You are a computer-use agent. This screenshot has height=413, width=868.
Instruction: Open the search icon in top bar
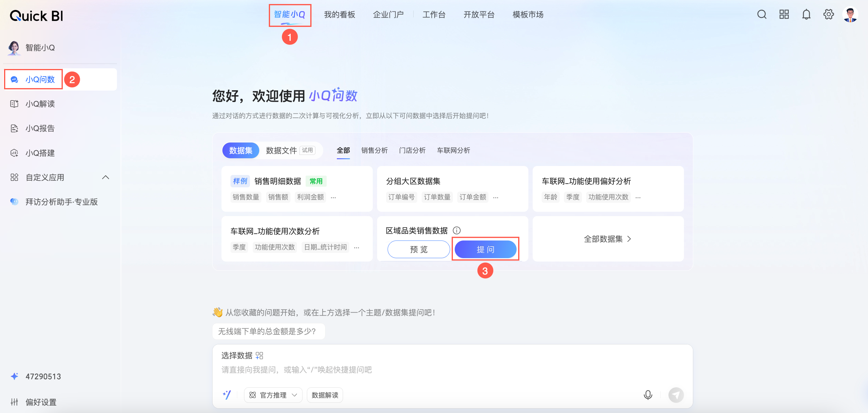(x=762, y=15)
